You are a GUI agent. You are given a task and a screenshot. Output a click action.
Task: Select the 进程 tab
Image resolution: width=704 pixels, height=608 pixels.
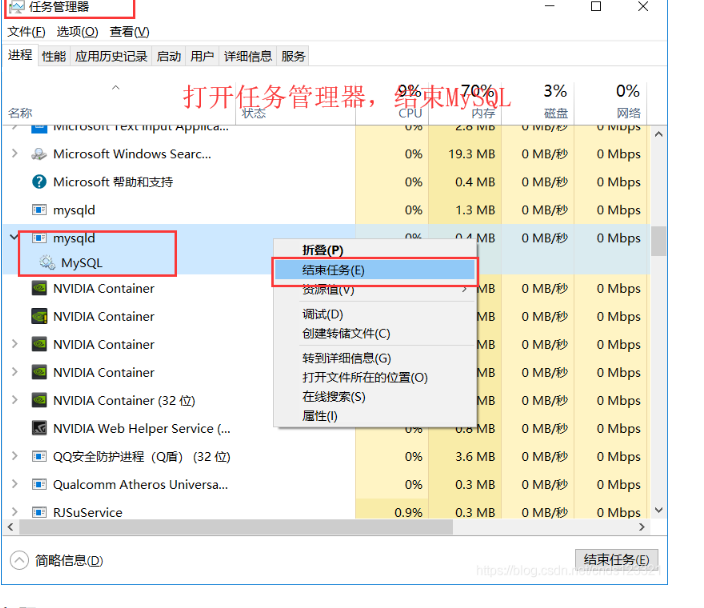[20, 55]
